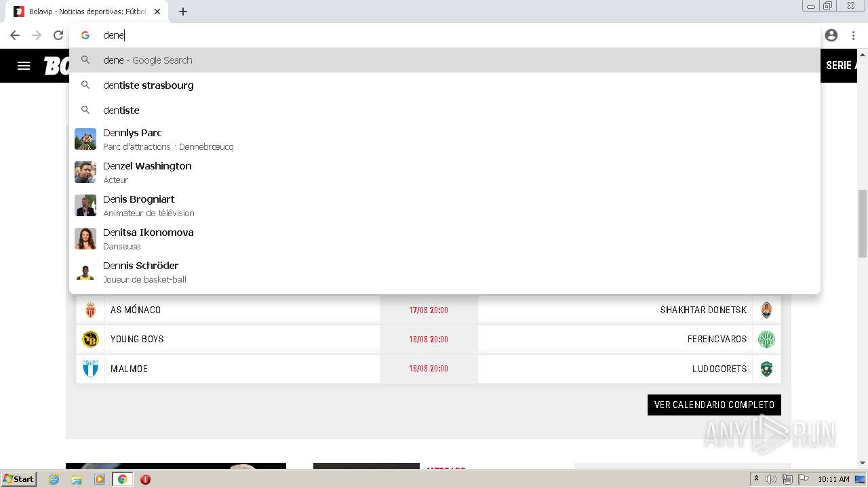Viewport: 868px width, 488px height.
Task: Select Dennlys Parc thumbnail suggestion
Action: coord(85,139)
